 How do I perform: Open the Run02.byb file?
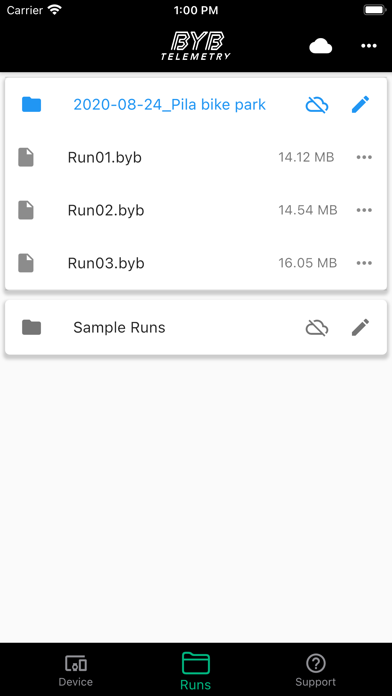pos(106,210)
